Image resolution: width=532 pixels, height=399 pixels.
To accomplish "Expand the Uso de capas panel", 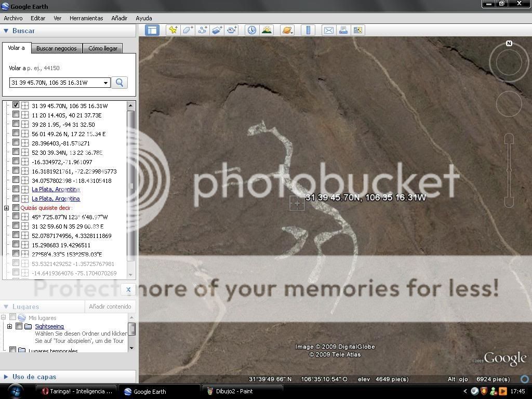I will tap(6, 377).
